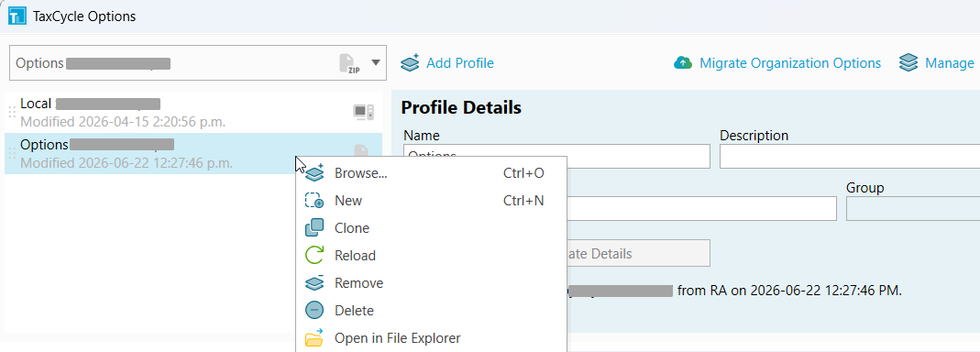Grab the drag handle of Local profile row

pos(11,113)
